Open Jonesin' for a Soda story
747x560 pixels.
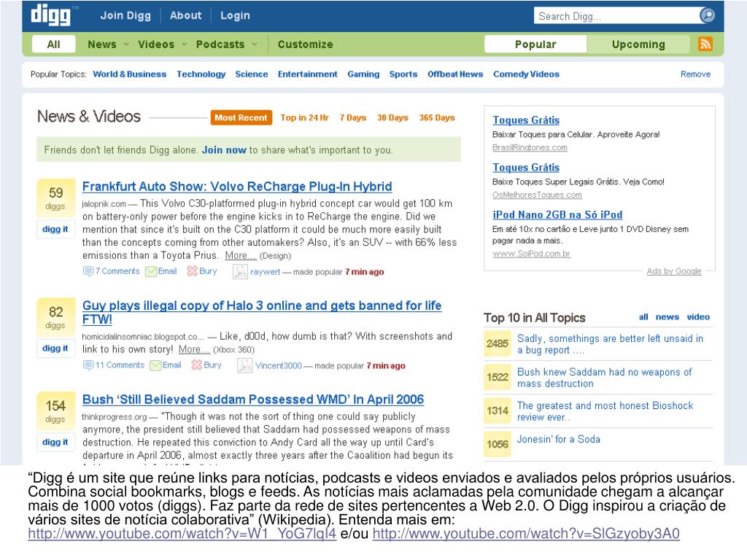(558, 439)
